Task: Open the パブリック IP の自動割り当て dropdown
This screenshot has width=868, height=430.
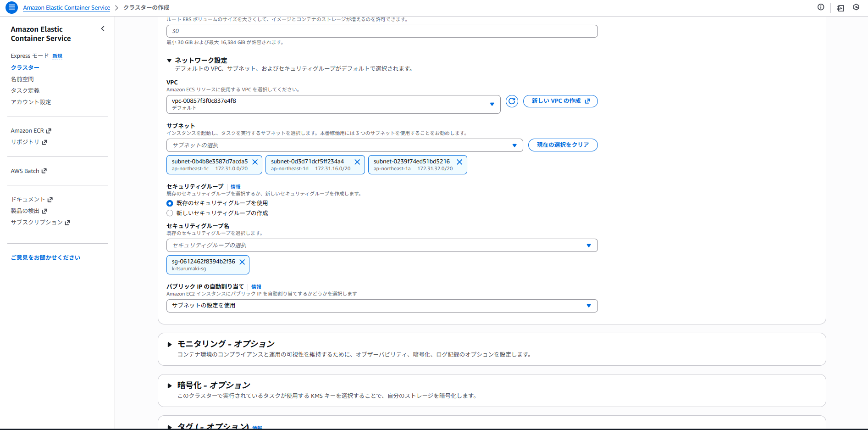Action: (x=382, y=306)
